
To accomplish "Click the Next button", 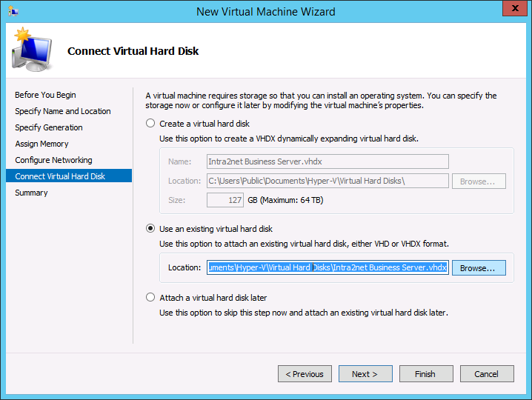I will pos(365,374).
